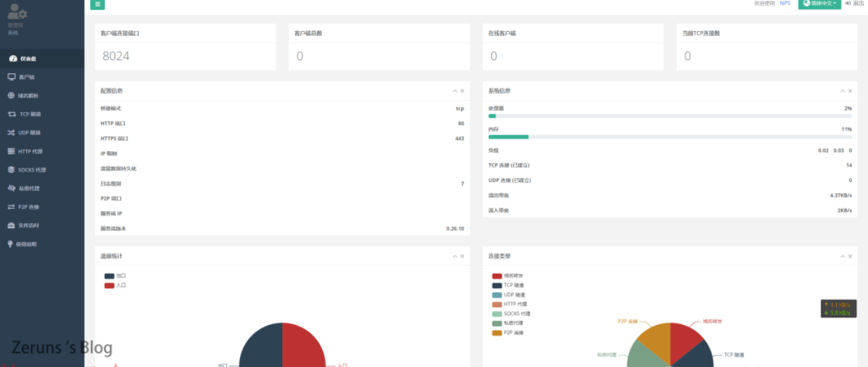This screenshot has width=868, height=367.
Task: Click the green sidebar toggle button
Action: coord(97,4)
